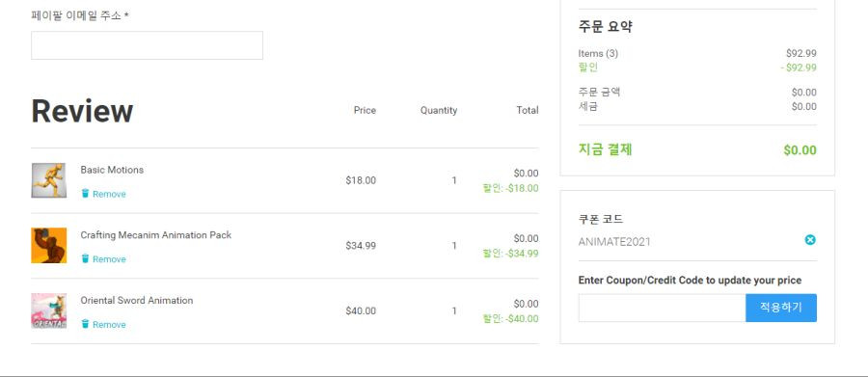Click trash icon for Oriental Sword Animation

point(85,324)
